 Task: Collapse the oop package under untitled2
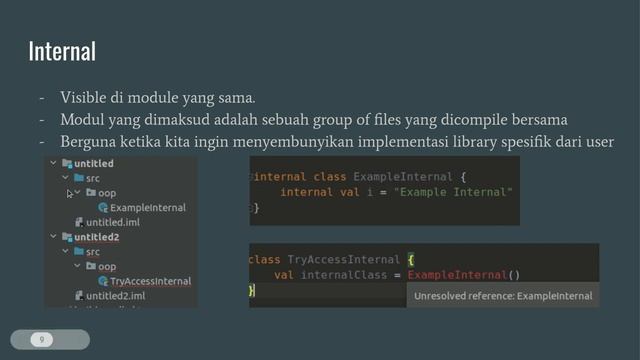click(x=77, y=266)
